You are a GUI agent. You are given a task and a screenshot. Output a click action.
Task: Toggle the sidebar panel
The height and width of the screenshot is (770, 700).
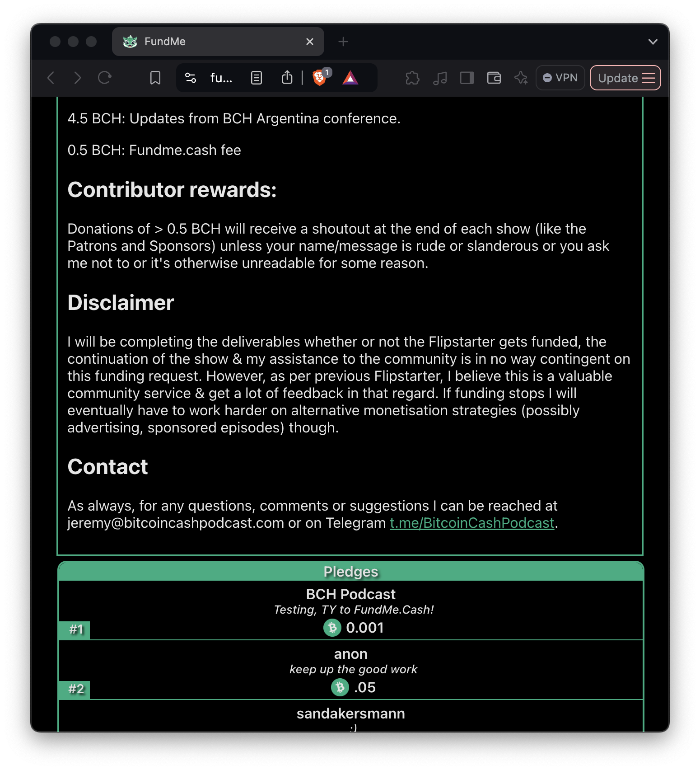[x=467, y=78]
